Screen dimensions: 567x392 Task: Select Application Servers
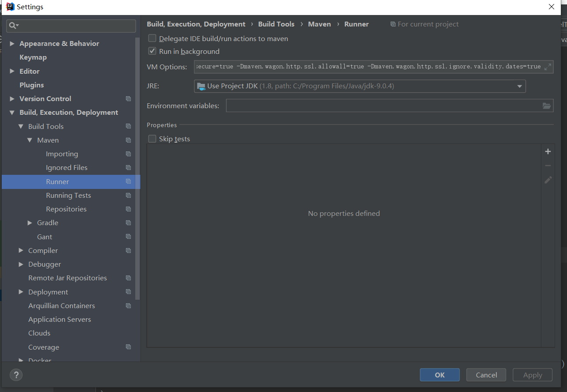(x=60, y=320)
